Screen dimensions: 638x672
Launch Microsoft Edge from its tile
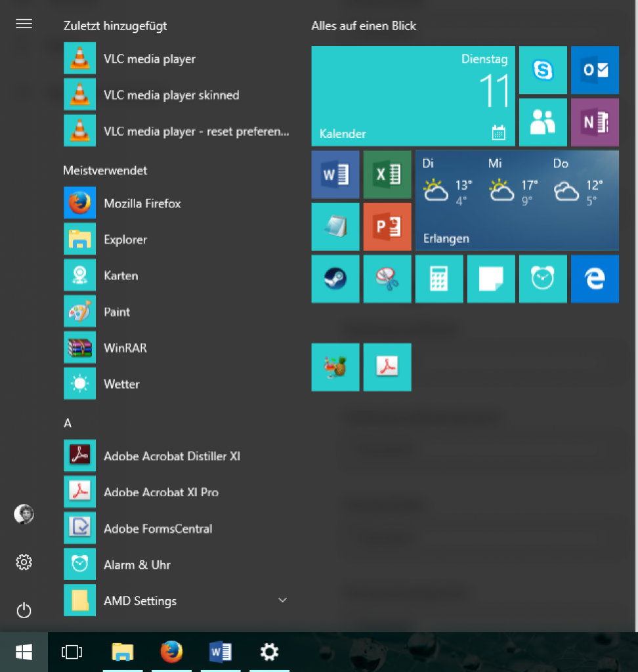pyautogui.click(x=595, y=279)
